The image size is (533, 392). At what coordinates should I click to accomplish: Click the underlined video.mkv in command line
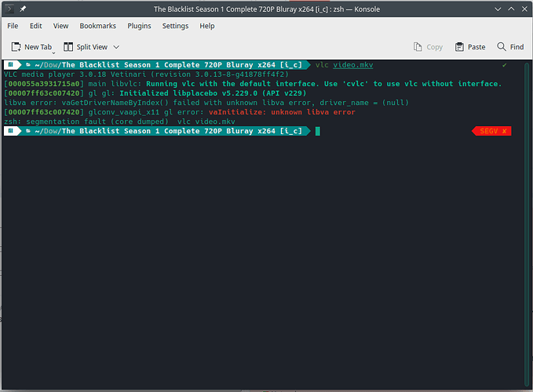[352, 65]
